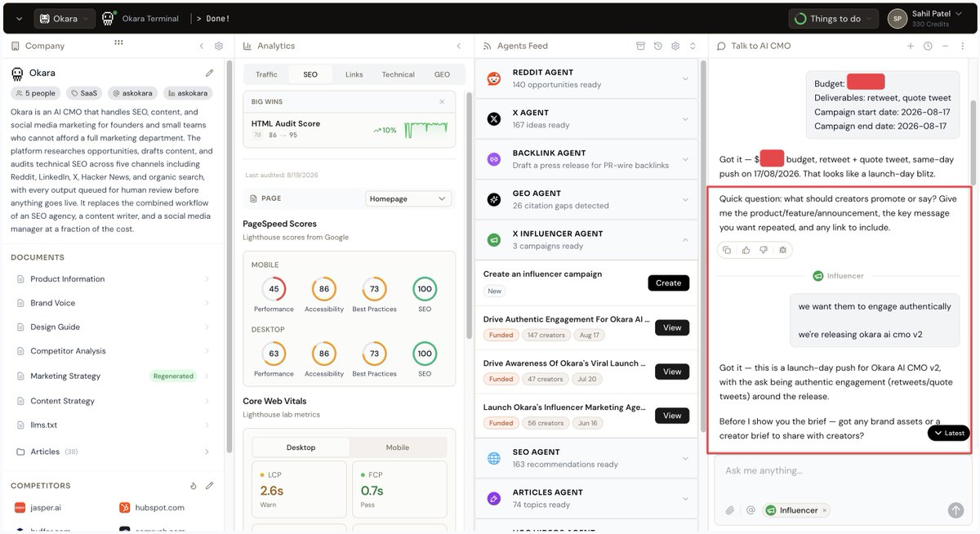The image size is (980, 534).
Task: Open the Things to do dropdown
Action: point(833,19)
